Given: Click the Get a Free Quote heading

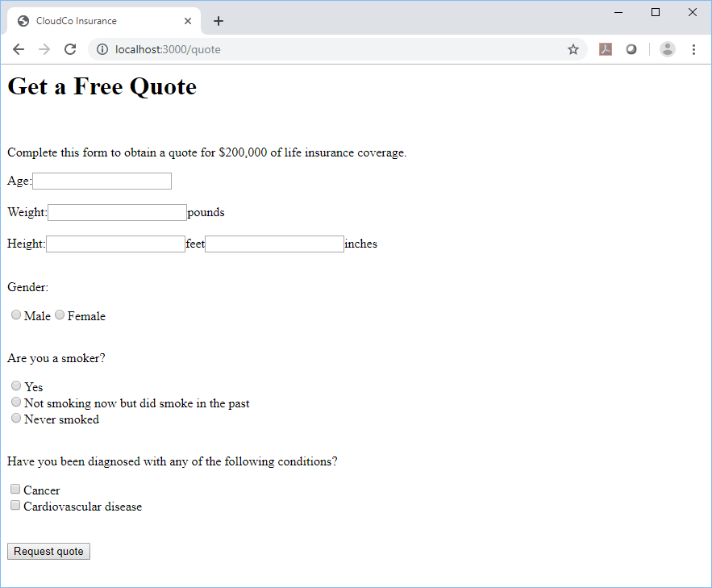Looking at the screenshot, I should pyautogui.click(x=102, y=86).
